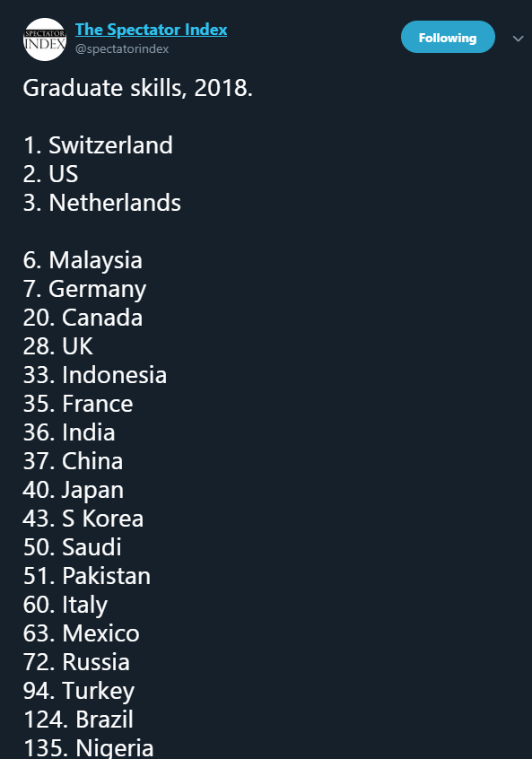532x759 pixels.
Task: Select the '72. Russia' line
Action: coord(76,662)
